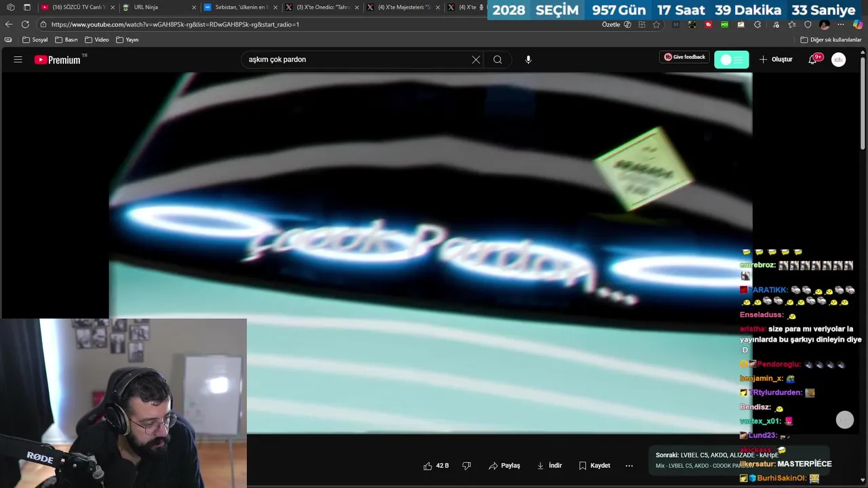Dislike the video with thumbs down
Viewport: 868px width, 488px height.
[x=467, y=466]
